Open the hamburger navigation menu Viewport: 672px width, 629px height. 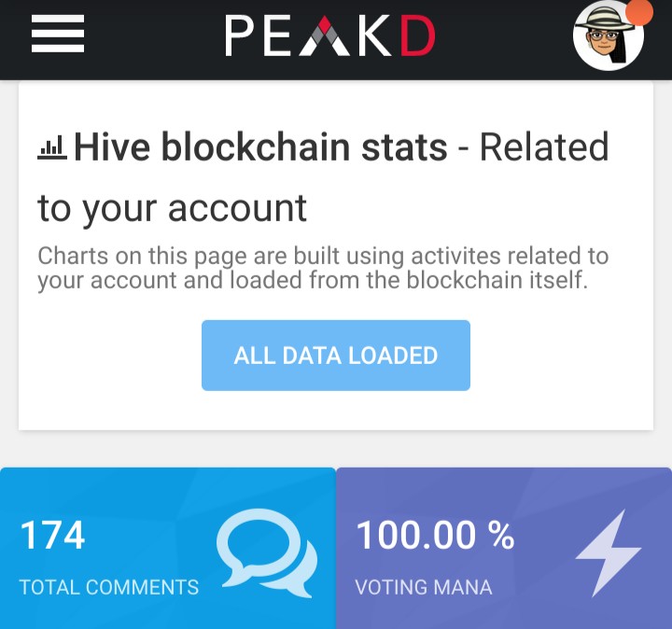pyautogui.click(x=58, y=34)
